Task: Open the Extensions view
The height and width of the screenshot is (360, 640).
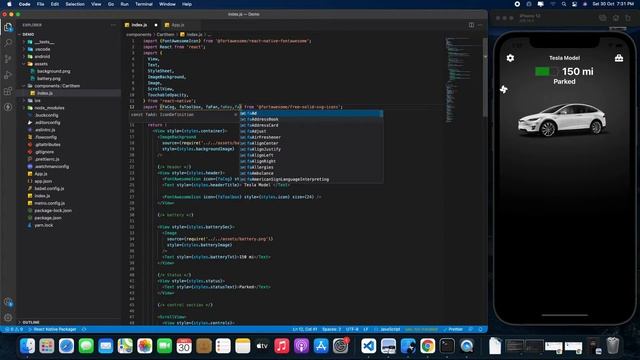Action: pyautogui.click(x=8, y=91)
